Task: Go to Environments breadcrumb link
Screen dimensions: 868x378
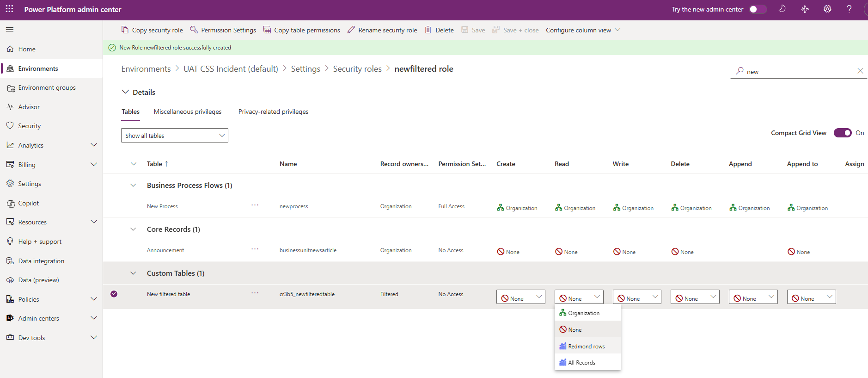Action: click(146, 68)
